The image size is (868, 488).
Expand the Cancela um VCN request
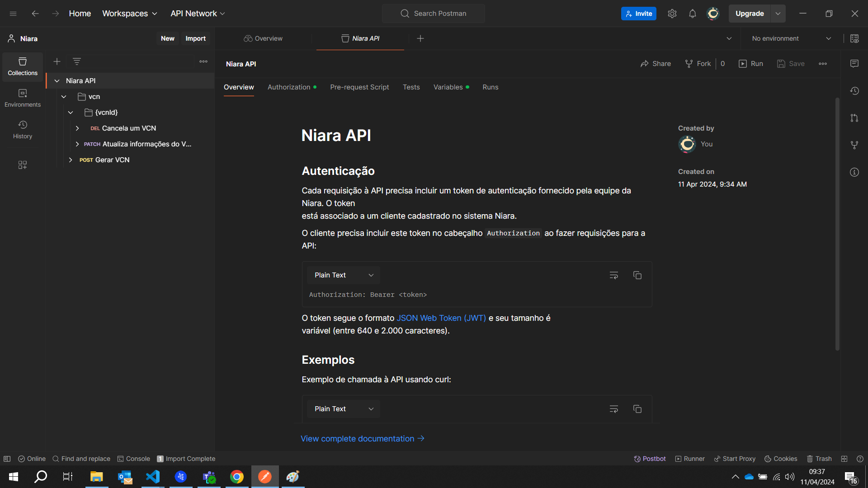[x=77, y=128]
